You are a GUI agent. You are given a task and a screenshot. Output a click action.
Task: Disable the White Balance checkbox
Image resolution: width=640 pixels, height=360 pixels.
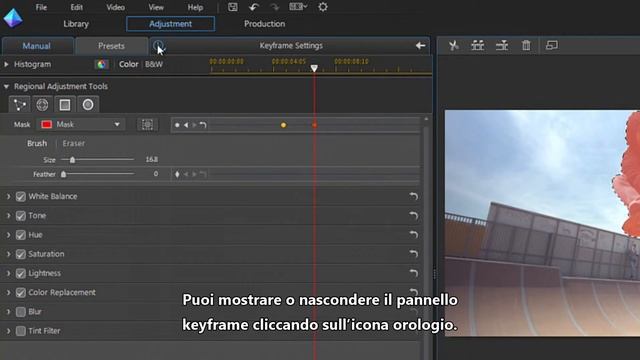[x=20, y=197]
